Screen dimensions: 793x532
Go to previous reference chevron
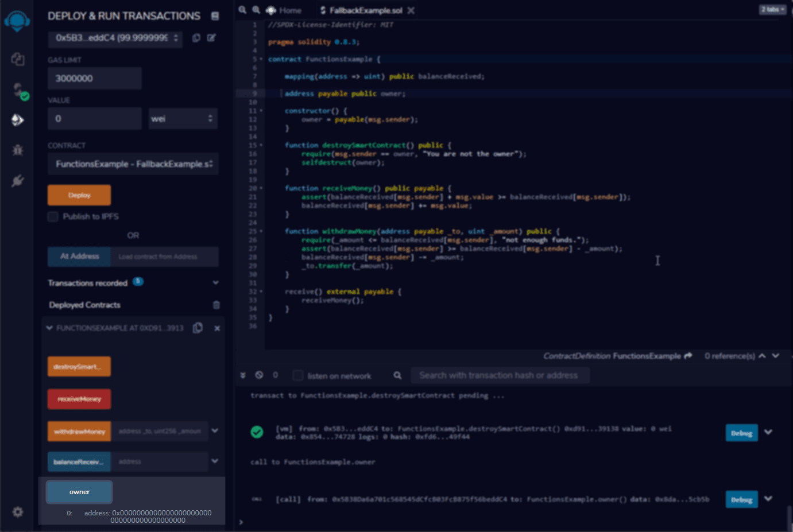tap(762, 356)
